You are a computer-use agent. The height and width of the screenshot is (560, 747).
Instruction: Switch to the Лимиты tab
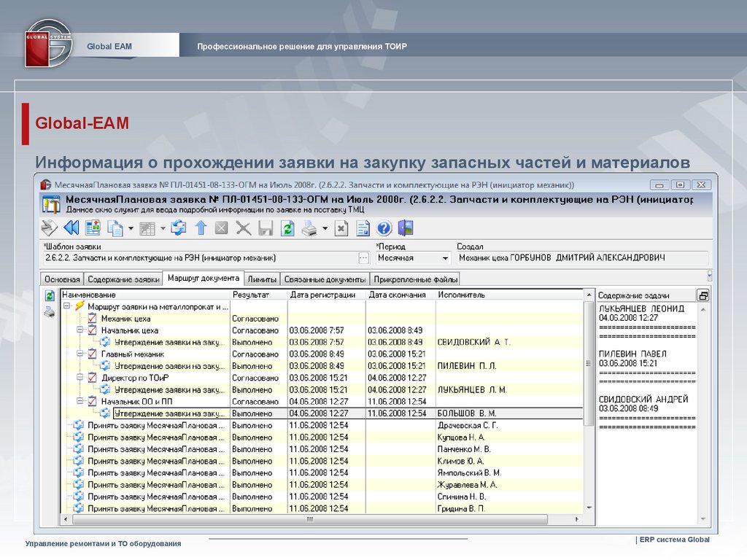(x=262, y=279)
